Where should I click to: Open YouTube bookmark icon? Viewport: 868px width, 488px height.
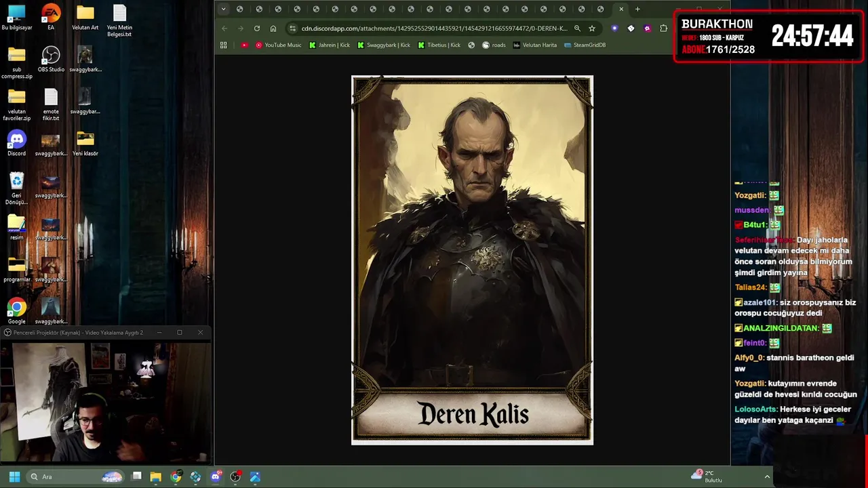(x=244, y=45)
